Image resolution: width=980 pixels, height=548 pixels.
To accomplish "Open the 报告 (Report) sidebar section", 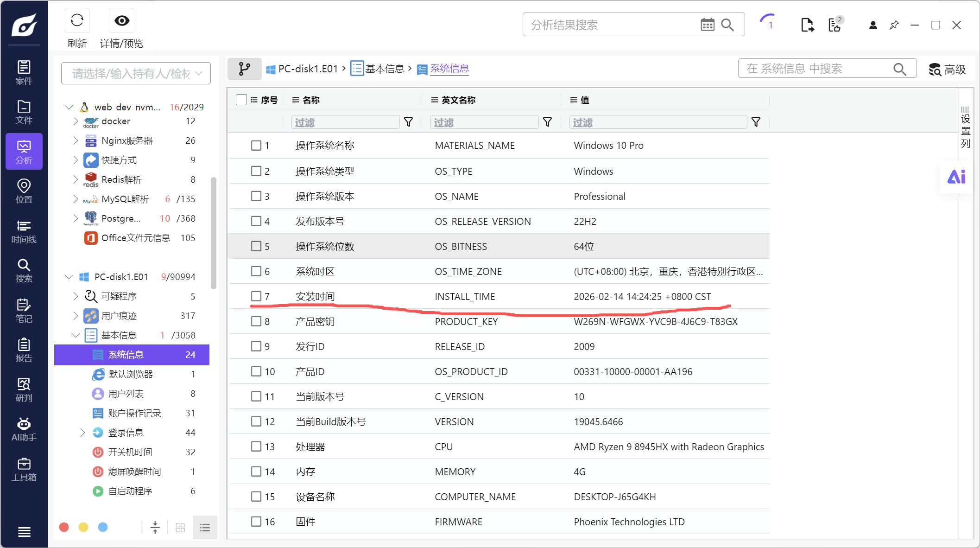I will pyautogui.click(x=24, y=350).
